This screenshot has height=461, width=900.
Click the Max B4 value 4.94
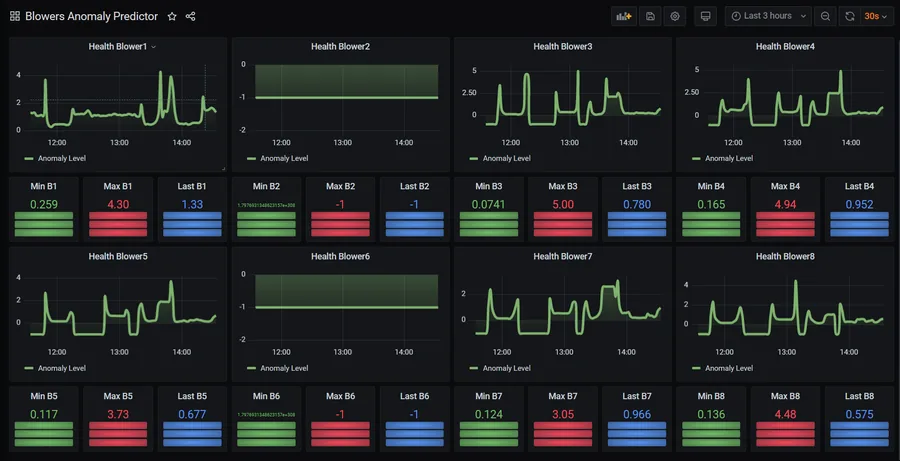[785, 204]
